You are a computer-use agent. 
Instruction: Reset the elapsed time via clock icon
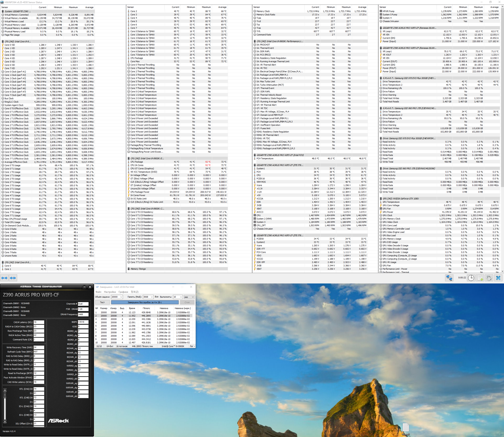pyautogui.click(x=471, y=278)
